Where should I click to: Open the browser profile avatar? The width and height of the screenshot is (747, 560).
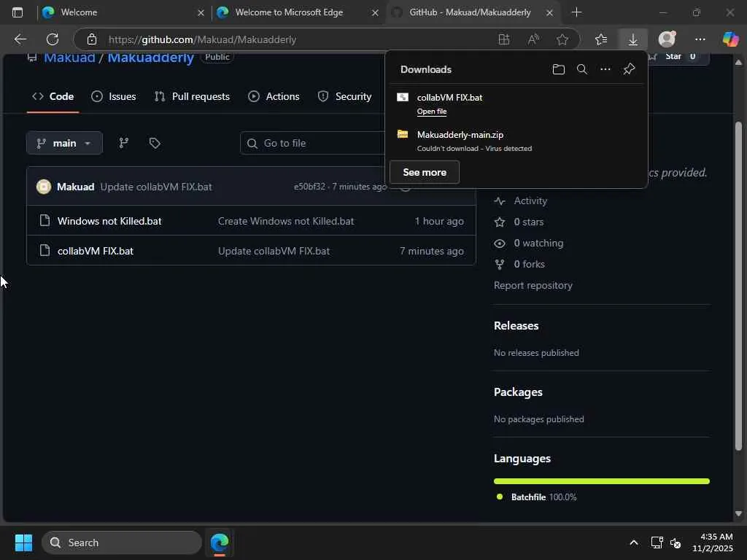pos(667,39)
